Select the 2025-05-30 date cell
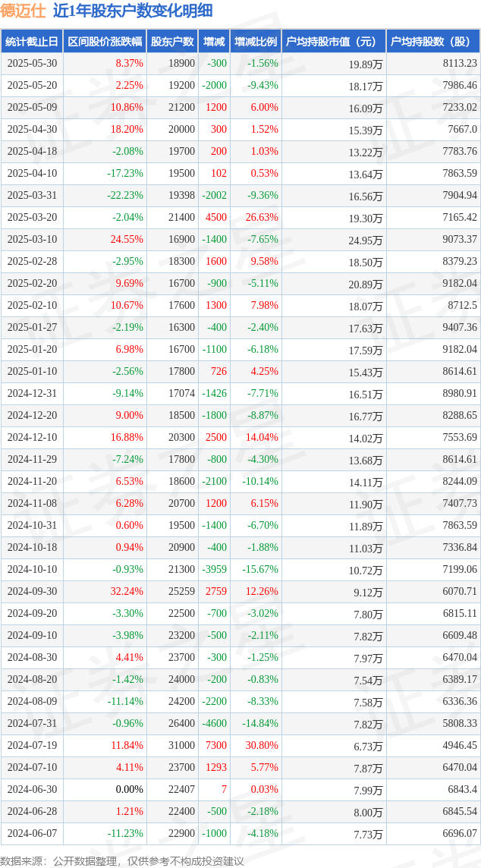The image size is (481, 868). click(32, 63)
